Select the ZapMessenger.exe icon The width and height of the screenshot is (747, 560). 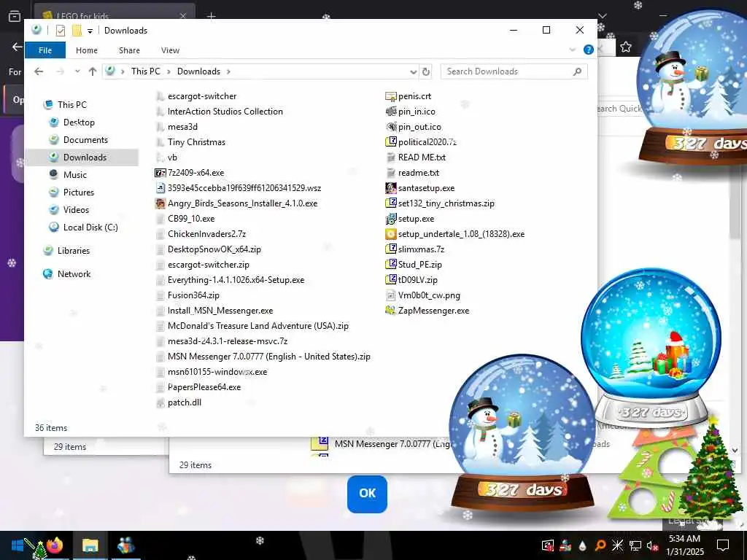click(x=391, y=311)
